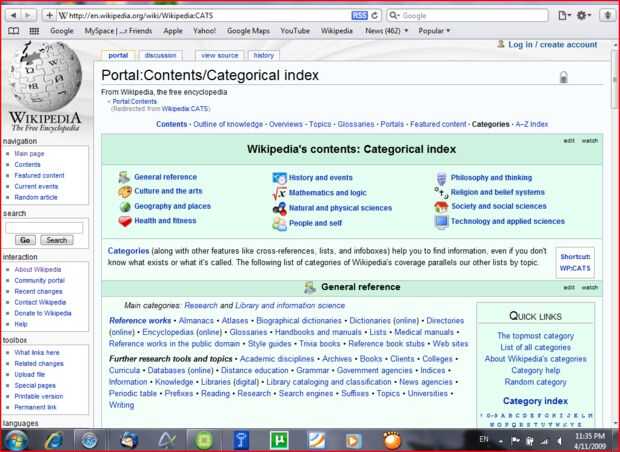Open The topmost category quick link
This screenshot has width=620, height=452.
click(x=535, y=336)
